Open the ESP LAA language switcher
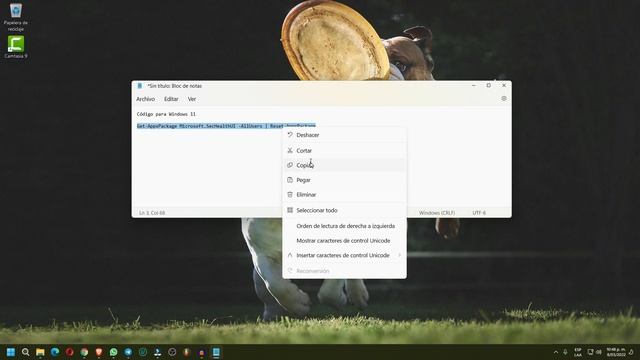 (x=578, y=352)
